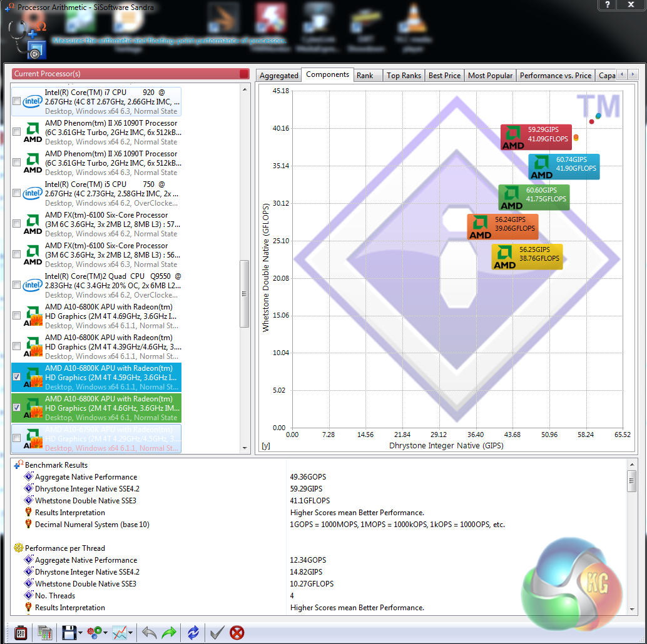Select the A10-6790K list entry
The image size is (647, 644).
click(x=96, y=439)
